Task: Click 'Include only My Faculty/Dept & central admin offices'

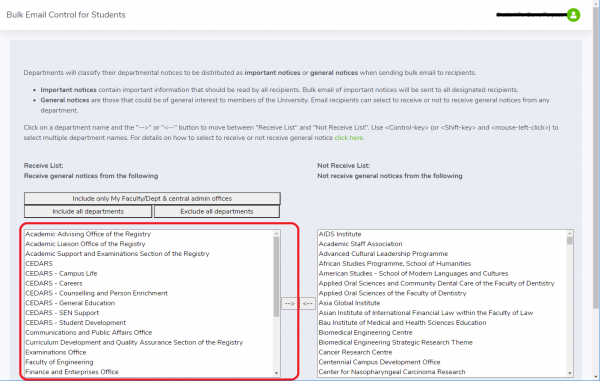Action: click(152, 199)
